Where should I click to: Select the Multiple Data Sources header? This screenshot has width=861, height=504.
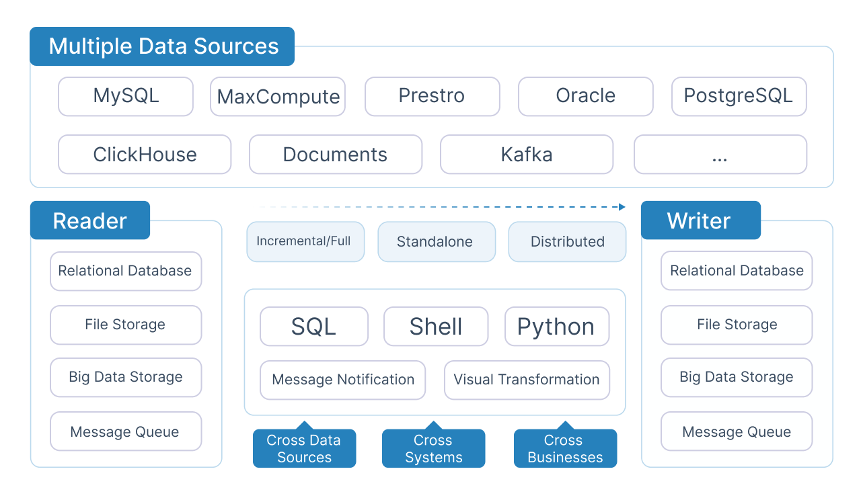(x=163, y=46)
